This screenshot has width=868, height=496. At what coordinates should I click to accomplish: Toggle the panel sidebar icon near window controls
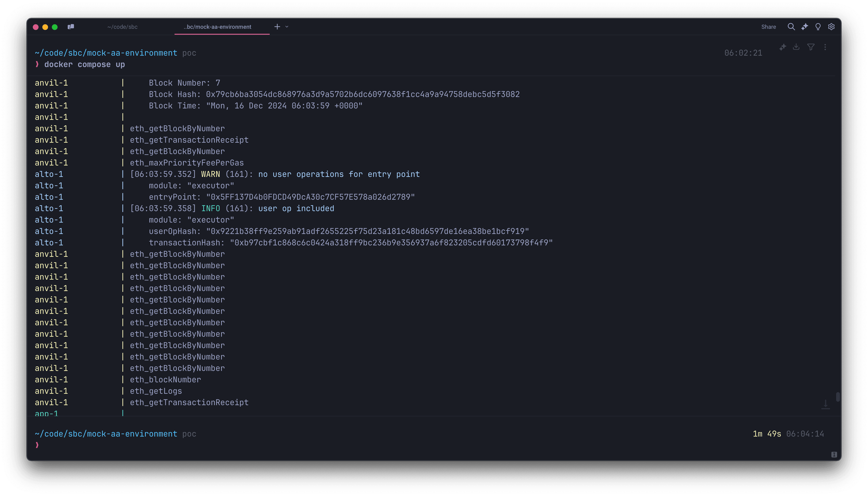(71, 27)
